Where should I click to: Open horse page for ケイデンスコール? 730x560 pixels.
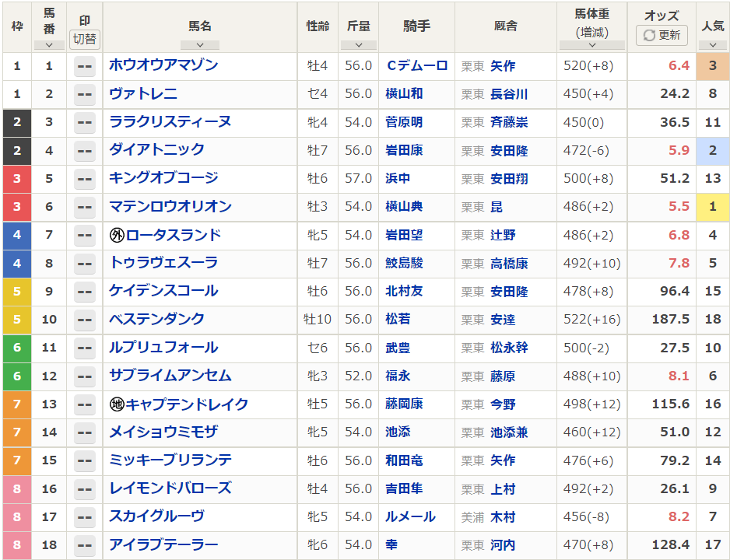163,291
